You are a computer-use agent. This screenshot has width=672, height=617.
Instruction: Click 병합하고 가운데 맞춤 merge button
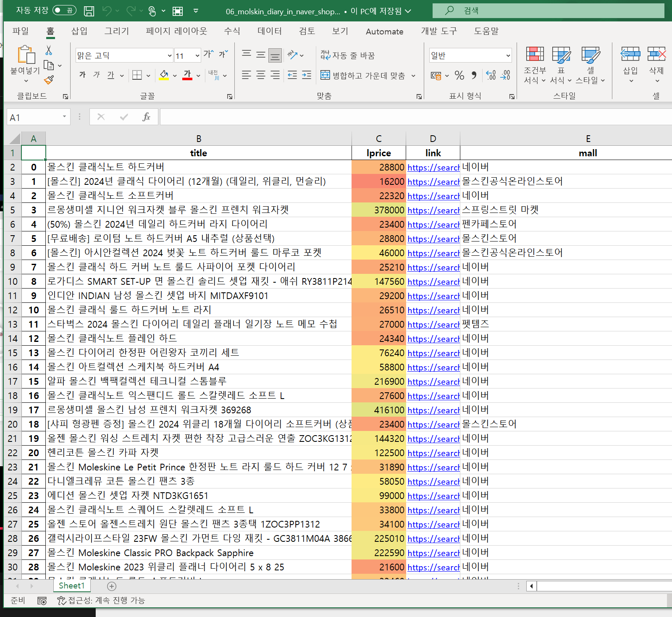363,76
